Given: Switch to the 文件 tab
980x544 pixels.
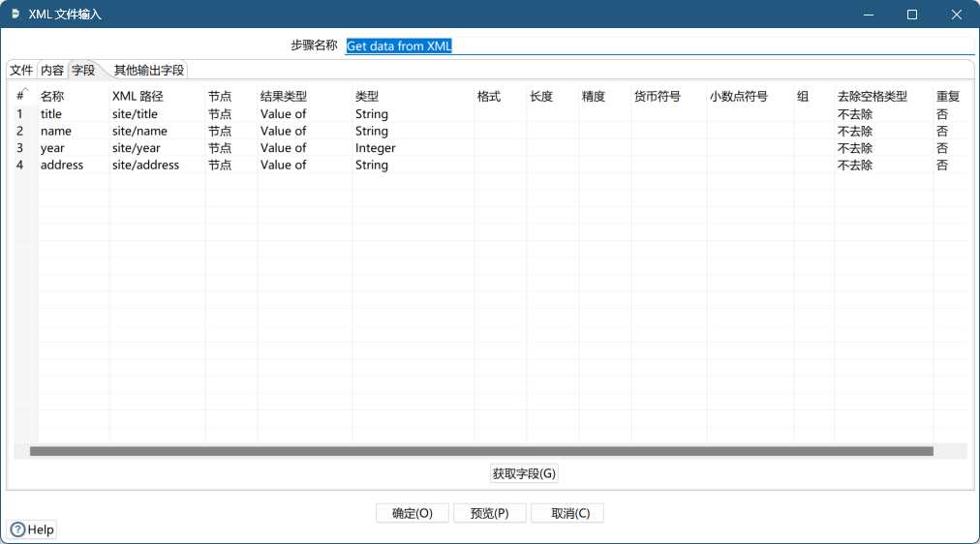Looking at the screenshot, I should click(x=21, y=70).
